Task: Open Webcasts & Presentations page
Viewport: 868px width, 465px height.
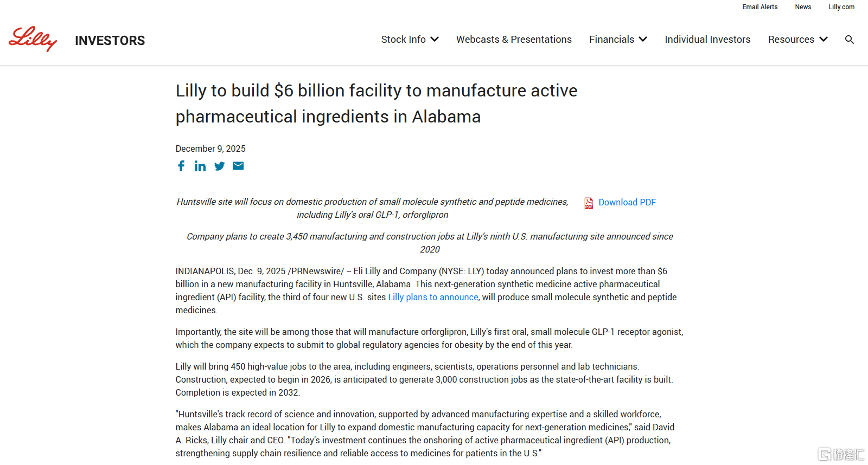Action: click(514, 40)
